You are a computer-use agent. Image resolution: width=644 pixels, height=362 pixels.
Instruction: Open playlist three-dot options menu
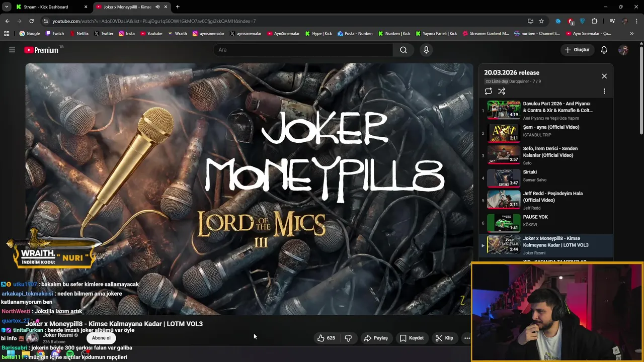(604, 91)
